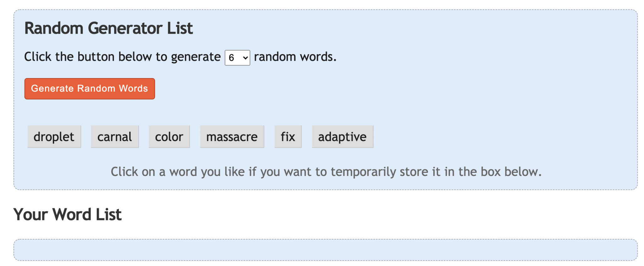Screen dimensions: 644x266
Task: Click inside the empty Your Word List box
Action: point(325,250)
